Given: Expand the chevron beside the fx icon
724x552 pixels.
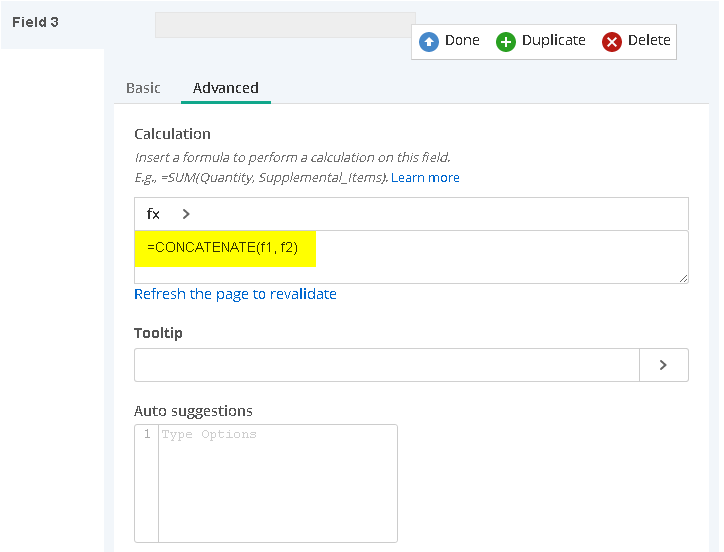Looking at the screenshot, I should (x=186, y=214).
